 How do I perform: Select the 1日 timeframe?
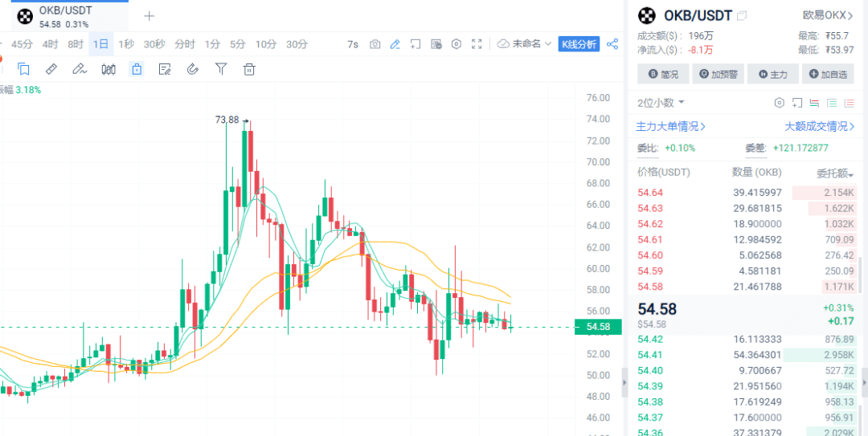pyautogui.click(x=100, y=44)
